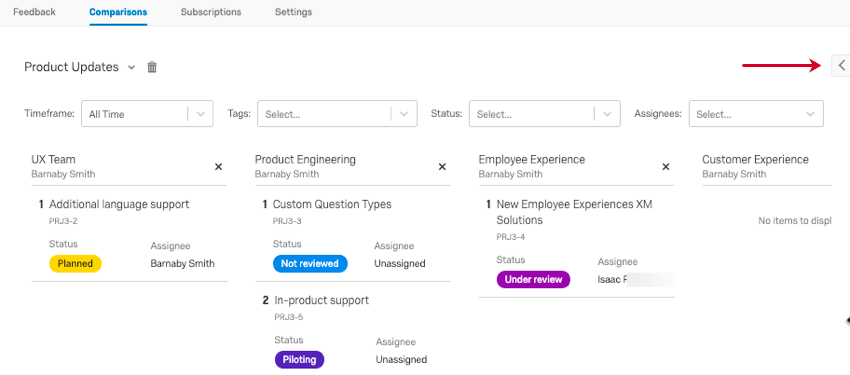
Task: Open the Timeframe All Time dropdown
Action: [x=147, y=114]
